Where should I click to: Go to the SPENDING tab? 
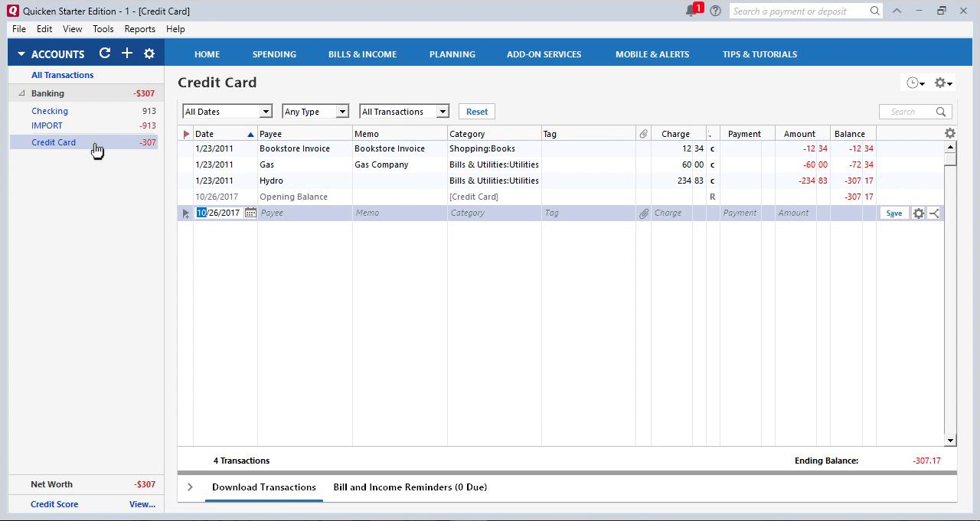(274, 54)
